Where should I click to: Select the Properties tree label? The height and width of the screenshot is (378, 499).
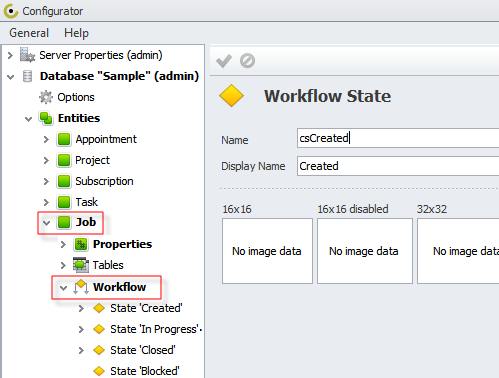point(122,244)
